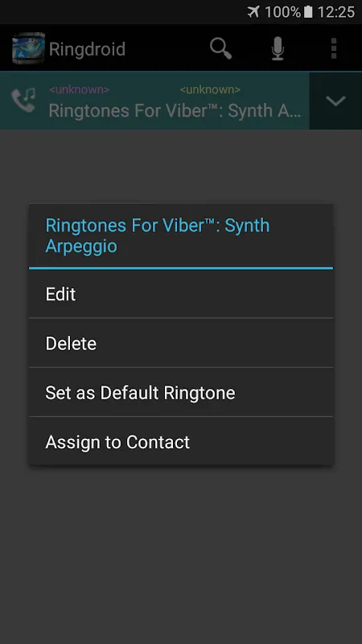Tap the airplane mode status icon

(253, 12)
